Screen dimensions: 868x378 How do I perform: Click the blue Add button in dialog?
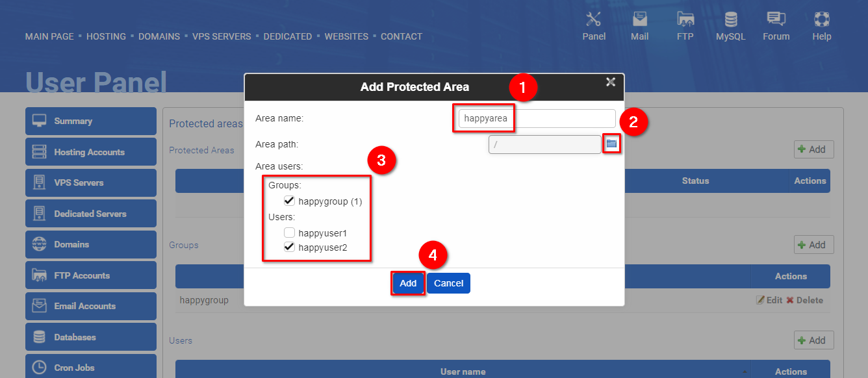click(408, 283)
